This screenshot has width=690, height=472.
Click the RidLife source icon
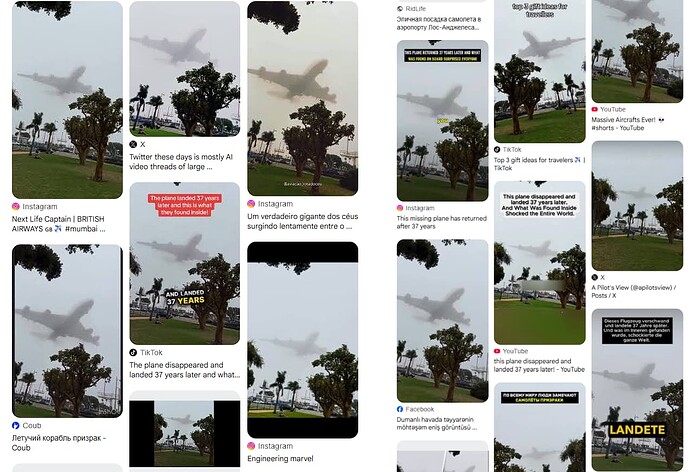(400, 8)
